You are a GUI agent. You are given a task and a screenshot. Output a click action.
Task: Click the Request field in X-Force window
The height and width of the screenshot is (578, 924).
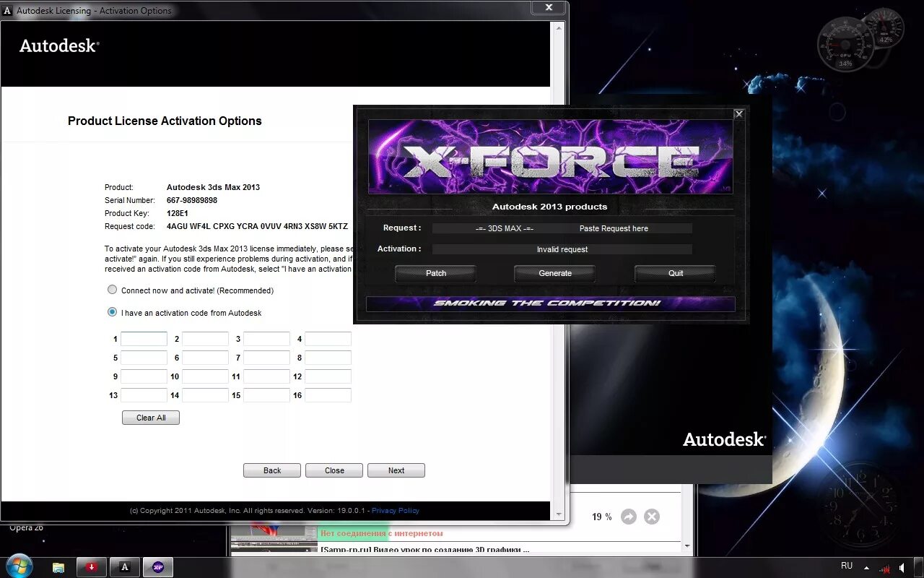click(x=562, y=228)
